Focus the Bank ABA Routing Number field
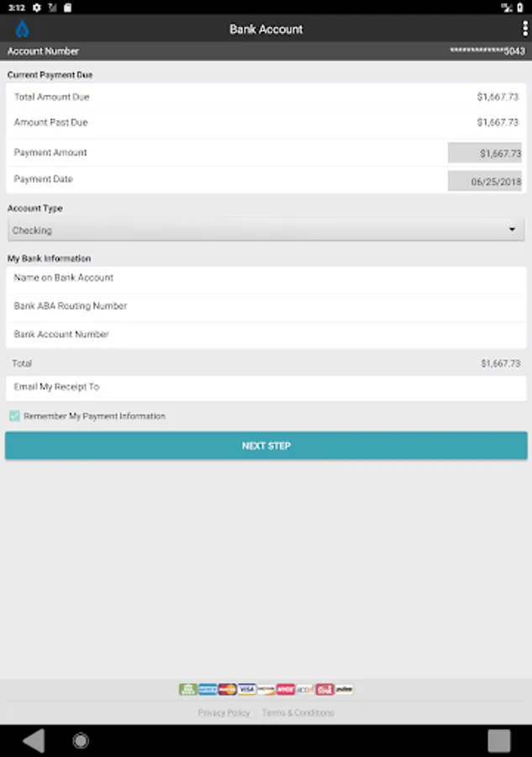Viewport: 532px width, 757px height. pos(266,306)
